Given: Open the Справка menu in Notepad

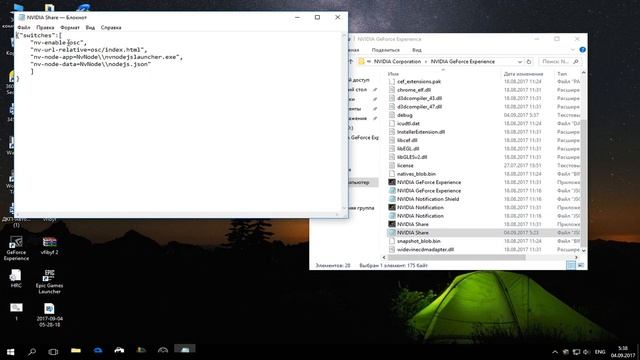Looking at the screenshot, I should (111, 27).
